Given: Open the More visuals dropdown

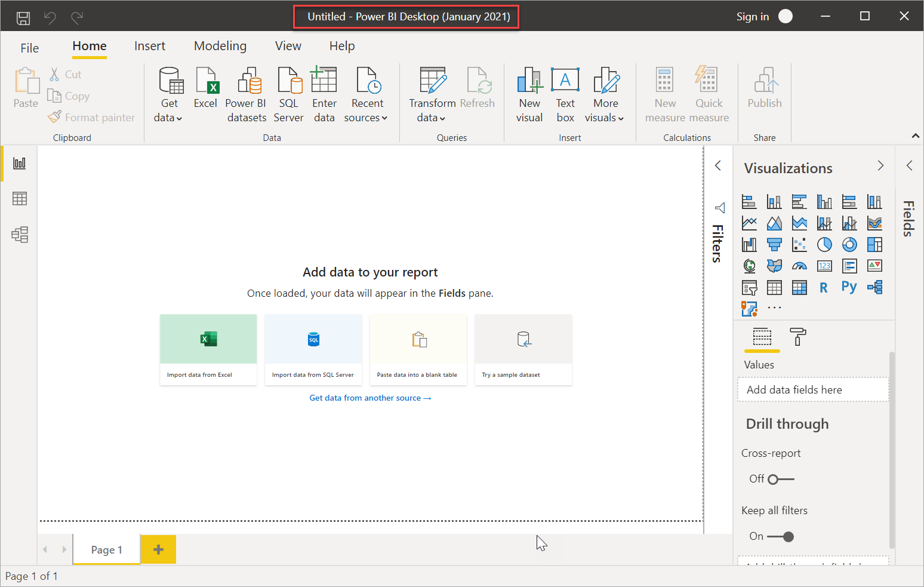Looking at the screenshot, I should point(605,96).
